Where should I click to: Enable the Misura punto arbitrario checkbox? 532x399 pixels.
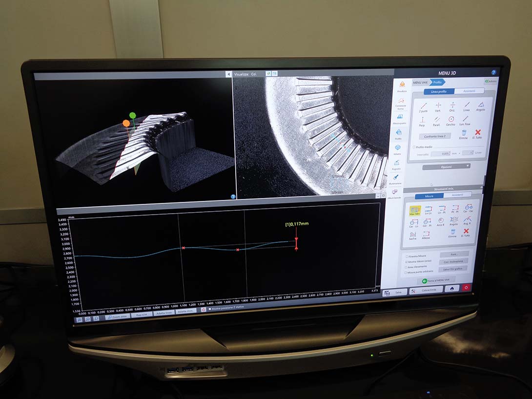pos(406,272)
